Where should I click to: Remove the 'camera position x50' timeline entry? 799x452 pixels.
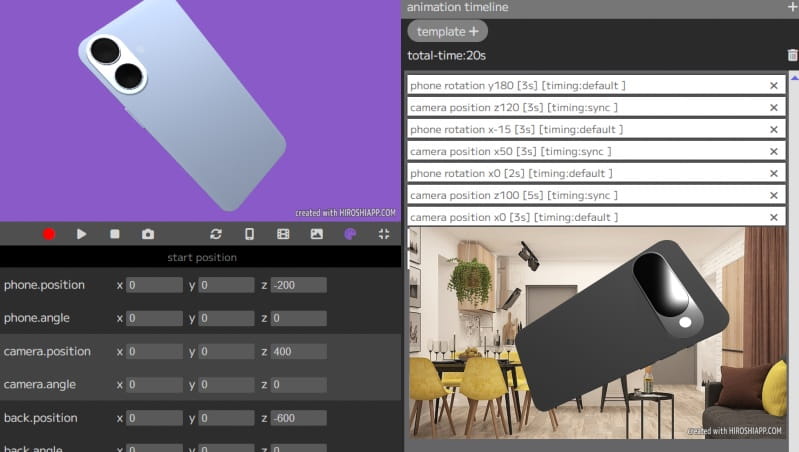coord(773,152)
